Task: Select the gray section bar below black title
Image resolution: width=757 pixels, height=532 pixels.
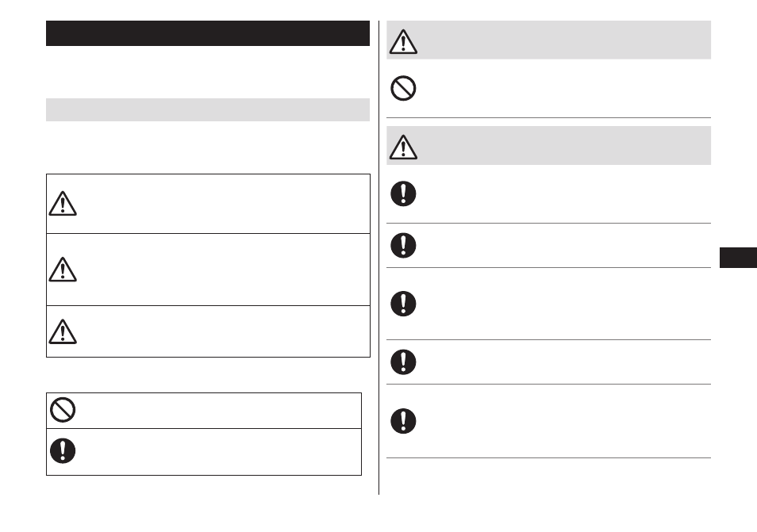Action: [x=208, y=110]
